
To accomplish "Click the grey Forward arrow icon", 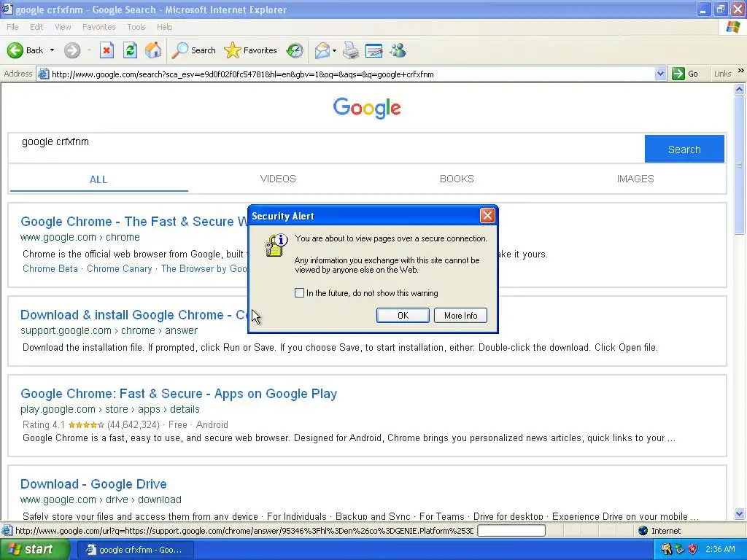I will [72, 50].
